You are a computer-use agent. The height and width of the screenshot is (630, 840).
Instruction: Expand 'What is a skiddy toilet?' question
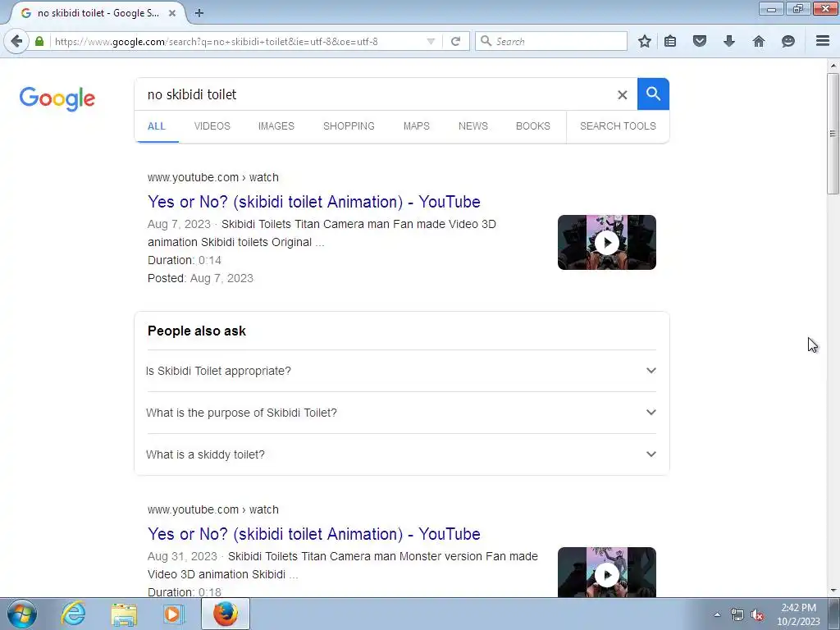[401, 454]
